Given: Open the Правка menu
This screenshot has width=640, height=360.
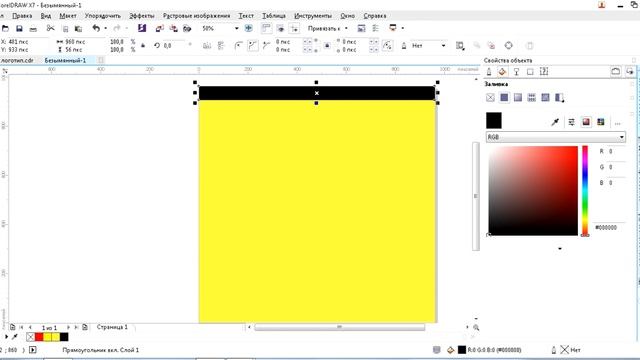Looking at the screenshot, I should [x=22, y=16].
